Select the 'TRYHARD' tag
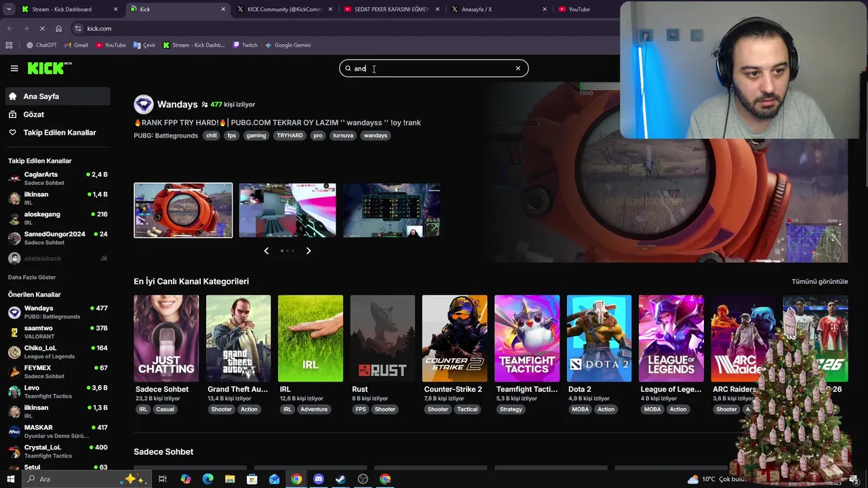 (x=290, y=136)
